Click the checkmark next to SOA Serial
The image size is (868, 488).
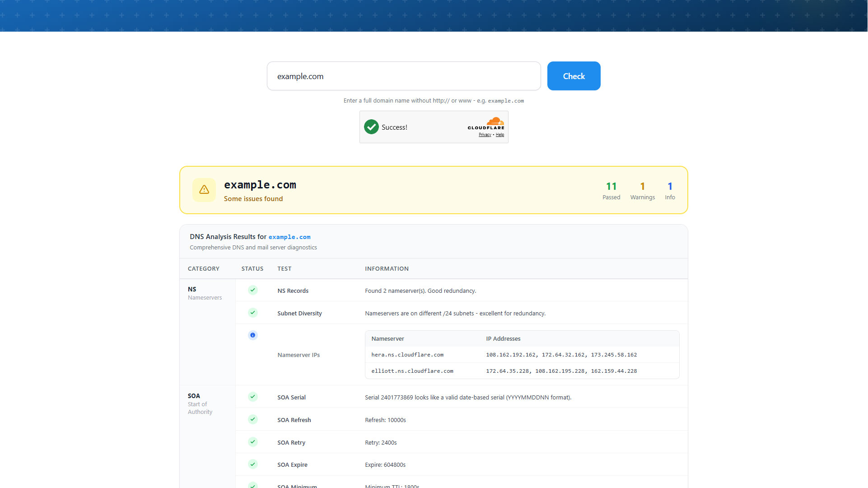pos(252,397)
